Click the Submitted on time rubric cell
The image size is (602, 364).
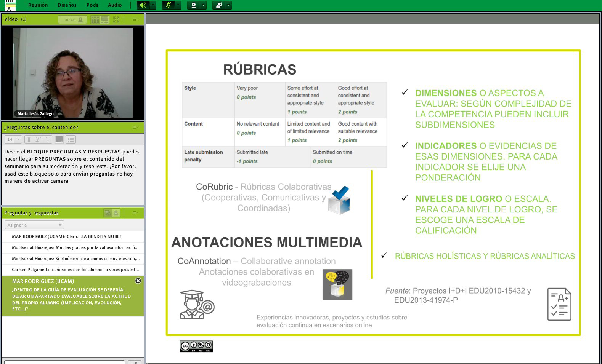pyautogui.click(x=349, y=156)
